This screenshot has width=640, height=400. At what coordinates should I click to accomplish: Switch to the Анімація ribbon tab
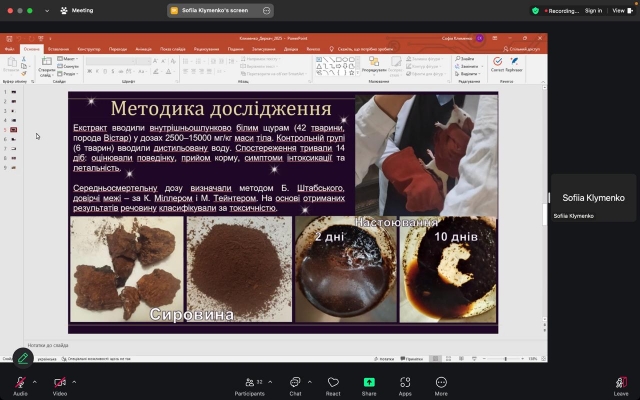coord(143,49)
